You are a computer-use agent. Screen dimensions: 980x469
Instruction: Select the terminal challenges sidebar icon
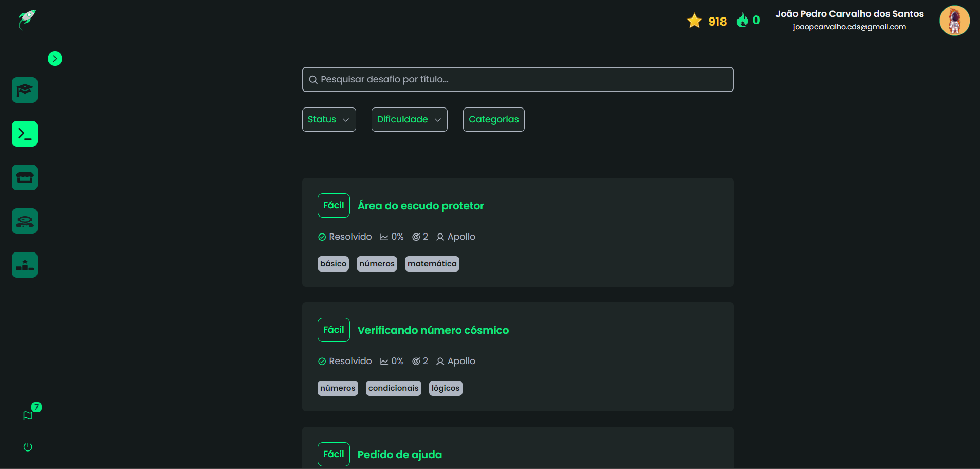[25, 134]
